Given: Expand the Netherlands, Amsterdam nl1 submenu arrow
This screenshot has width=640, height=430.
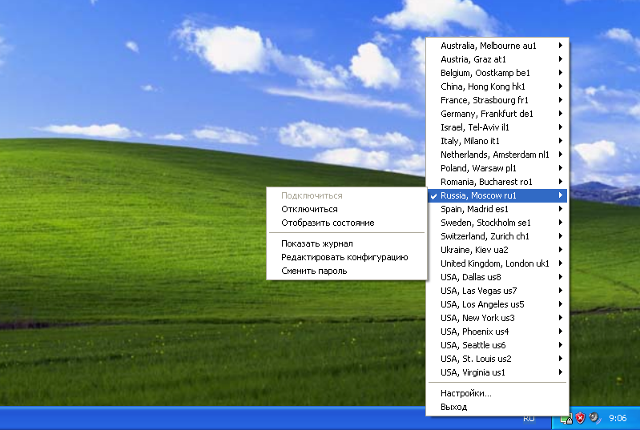Looking at the screenshot, I should 560,154.
